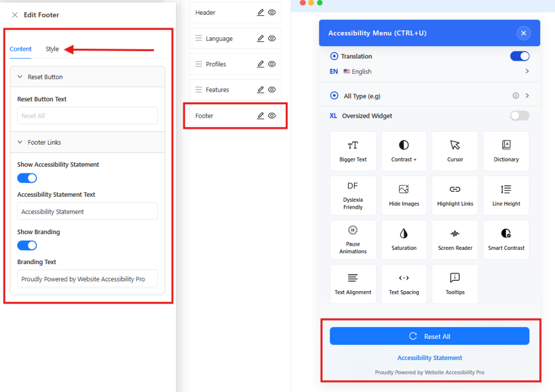
Task: Open the All Type options
Action: point(526,95)
